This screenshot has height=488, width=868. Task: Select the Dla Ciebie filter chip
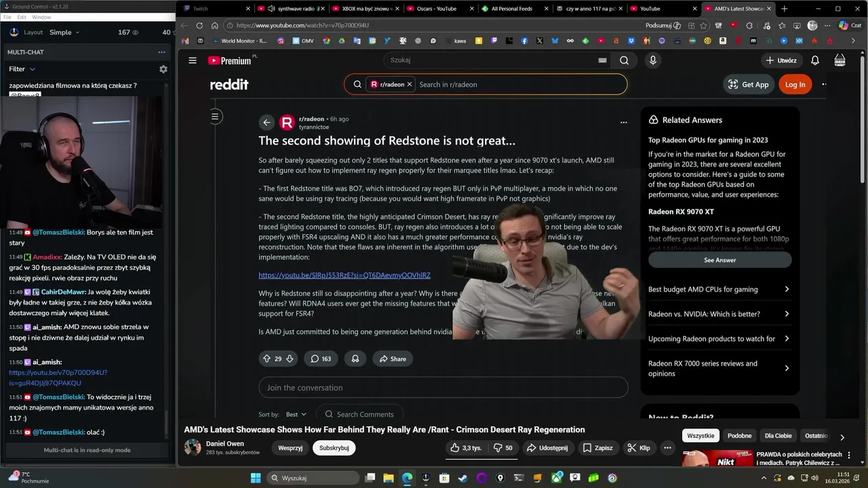778,436
